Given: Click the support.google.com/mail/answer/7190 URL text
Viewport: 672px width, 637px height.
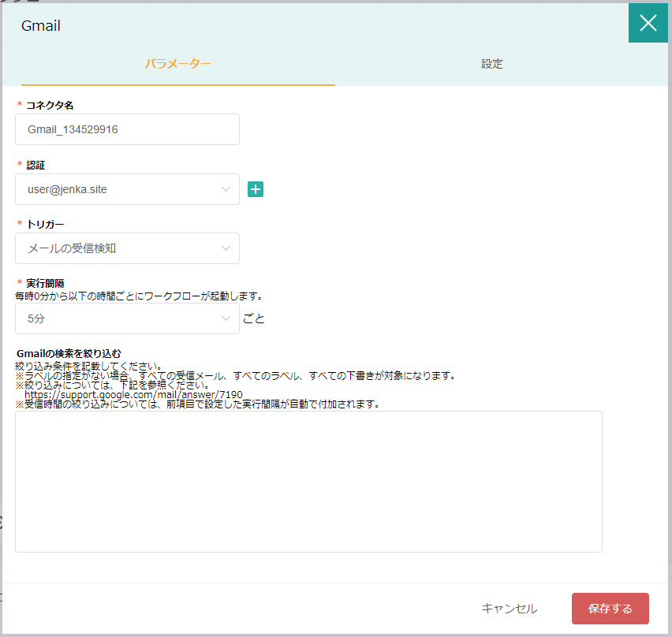Looking at the screenshot, I should click(134, 394).
